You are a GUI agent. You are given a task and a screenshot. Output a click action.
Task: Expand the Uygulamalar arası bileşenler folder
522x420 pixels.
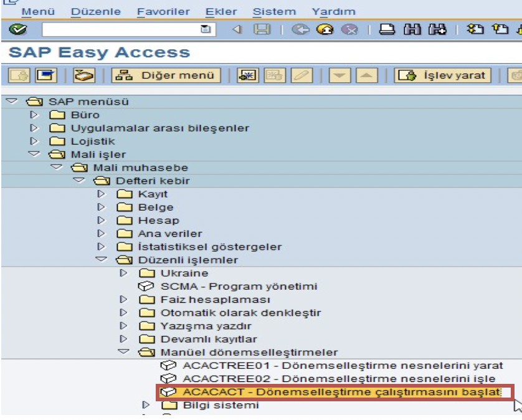coord(34,128)
